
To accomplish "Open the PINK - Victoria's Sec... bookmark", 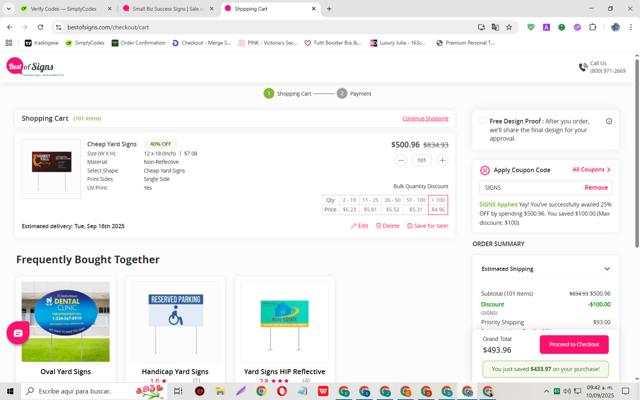I will [x=268, y=42].
